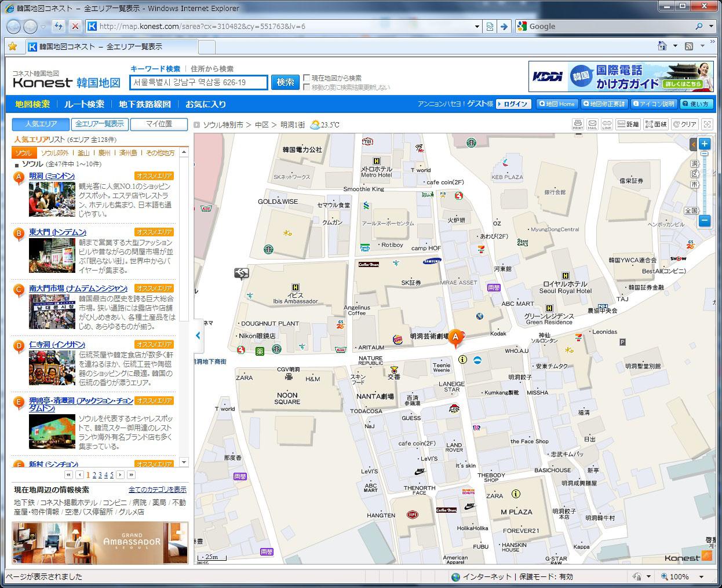Click the M PLAZA info icon
This screenshot has height=588, width=722.
516,494
